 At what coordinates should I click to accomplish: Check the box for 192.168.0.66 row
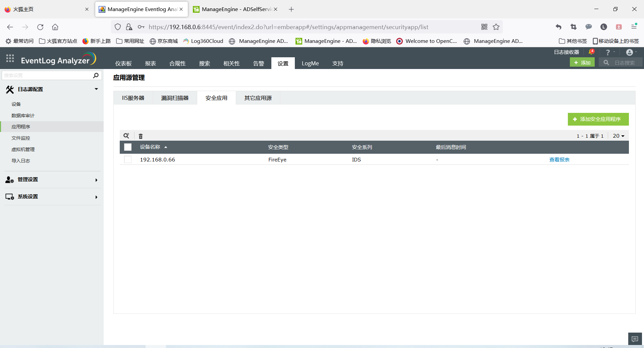pos(128,159)
